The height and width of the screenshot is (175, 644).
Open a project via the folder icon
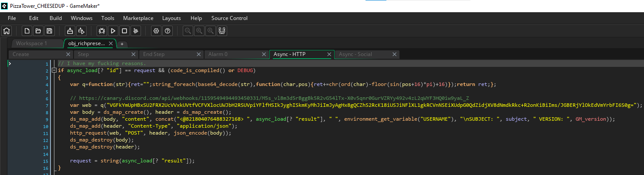click(x=38, y=31)
